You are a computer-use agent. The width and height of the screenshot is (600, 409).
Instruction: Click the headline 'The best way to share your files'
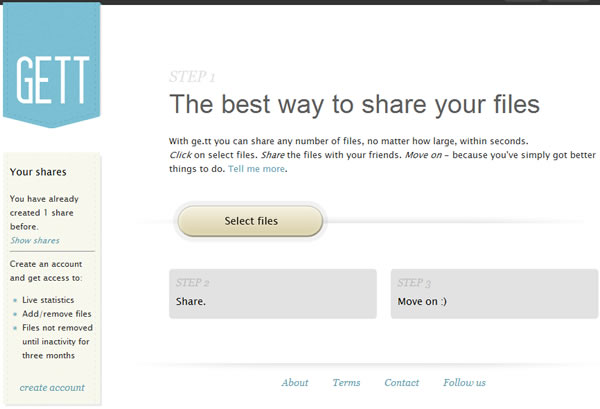click(354, 104)
